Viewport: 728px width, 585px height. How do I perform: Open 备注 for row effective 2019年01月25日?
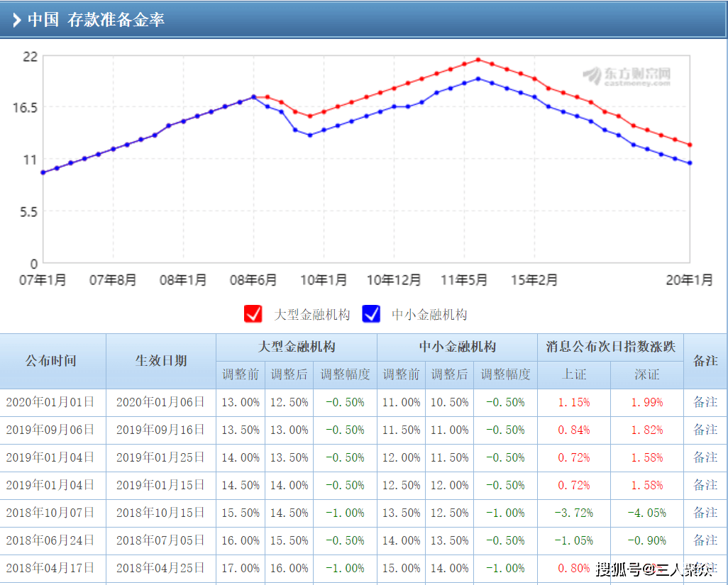705,457
